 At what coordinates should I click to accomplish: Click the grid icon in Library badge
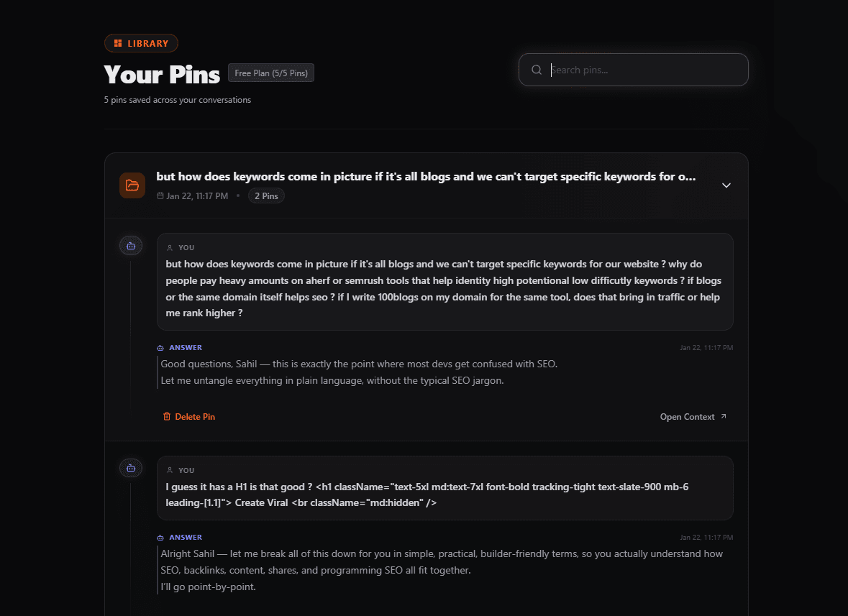[x=118, y=44]
